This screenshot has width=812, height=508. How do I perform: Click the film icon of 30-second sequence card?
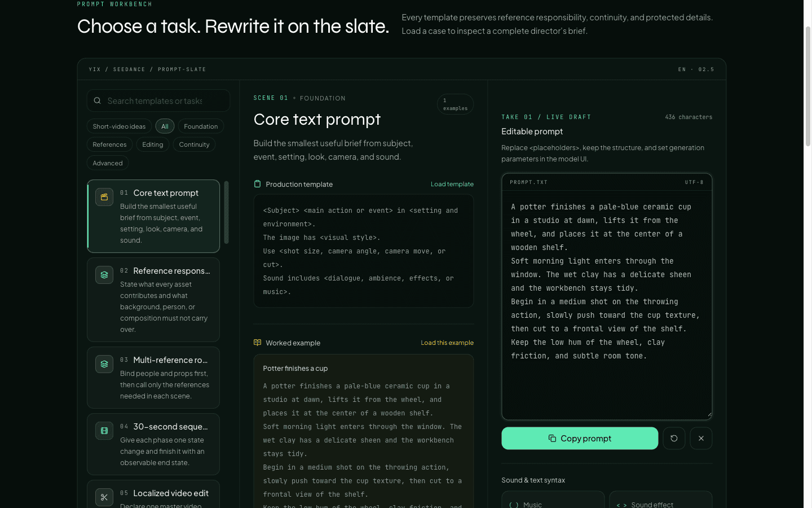(104, 431)
